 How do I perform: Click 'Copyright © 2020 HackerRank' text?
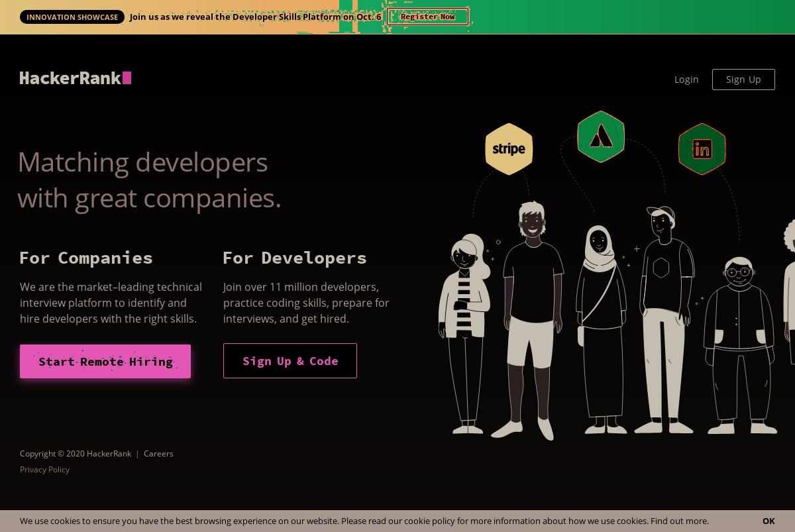pos(76,454)
